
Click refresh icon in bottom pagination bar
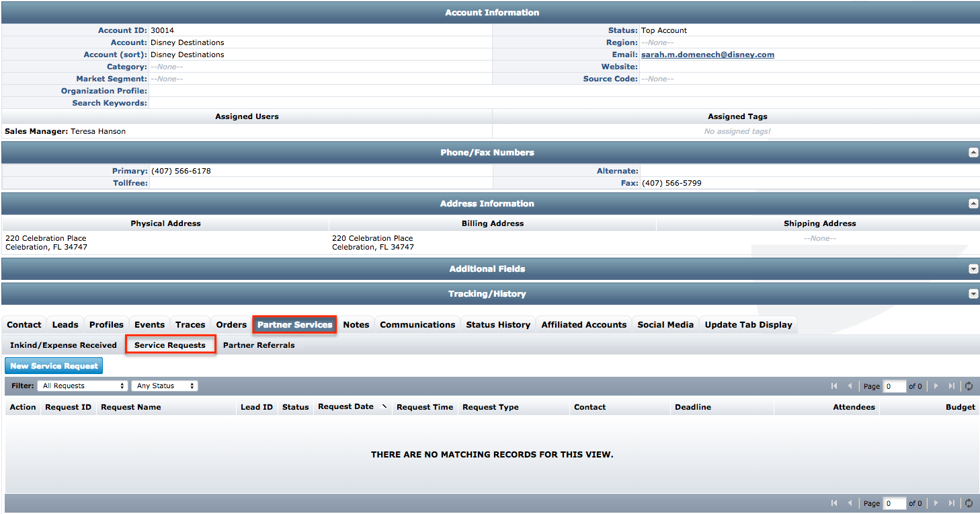pyautogui.click(x=969, y=503)
